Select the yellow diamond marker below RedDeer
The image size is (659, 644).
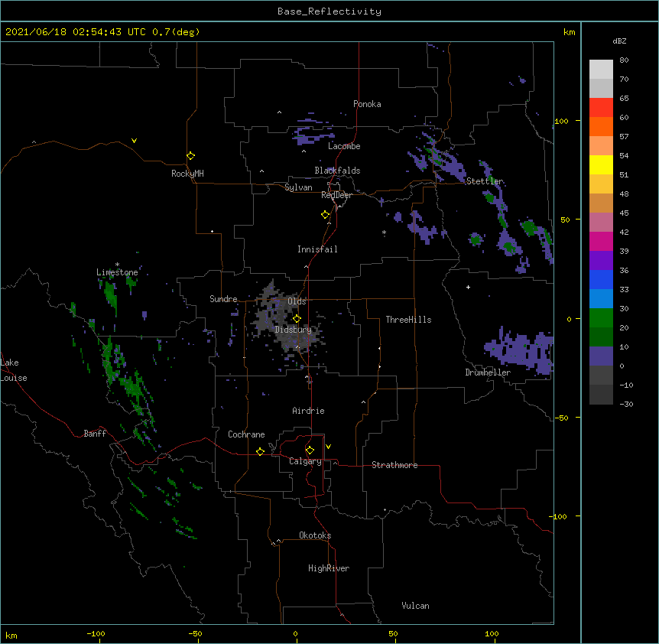[x=326, y=215]
